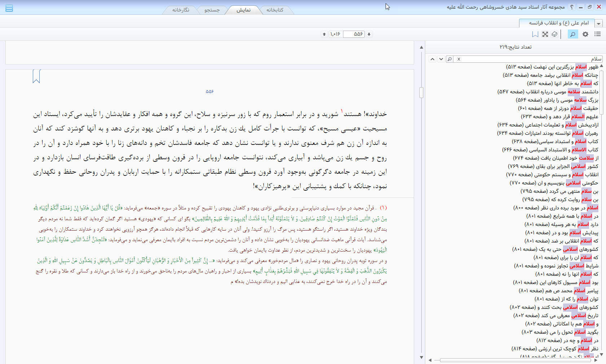Open result که اسلام به خاطر انها
606x364 pixels.
563,84
